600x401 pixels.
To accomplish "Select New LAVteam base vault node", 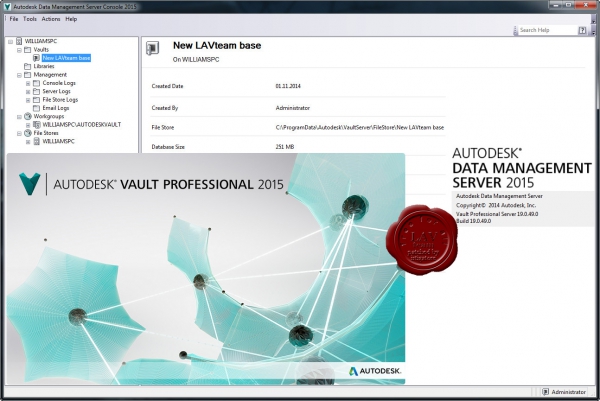I will coord(66,58).
